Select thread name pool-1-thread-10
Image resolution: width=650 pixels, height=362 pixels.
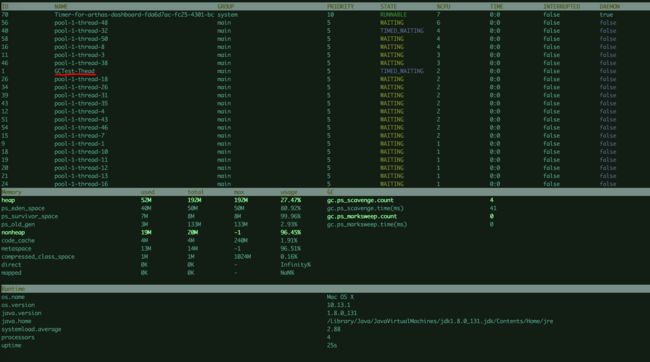[x=81, y=152]
